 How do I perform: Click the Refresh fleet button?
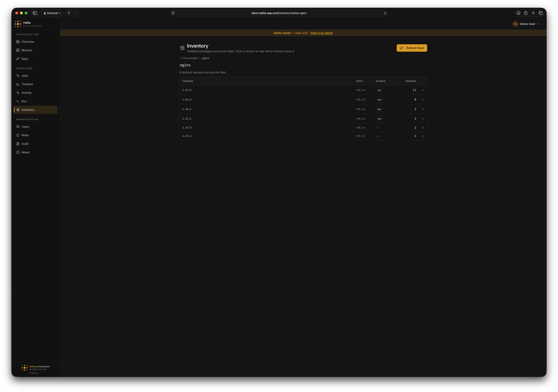[412, 48]
